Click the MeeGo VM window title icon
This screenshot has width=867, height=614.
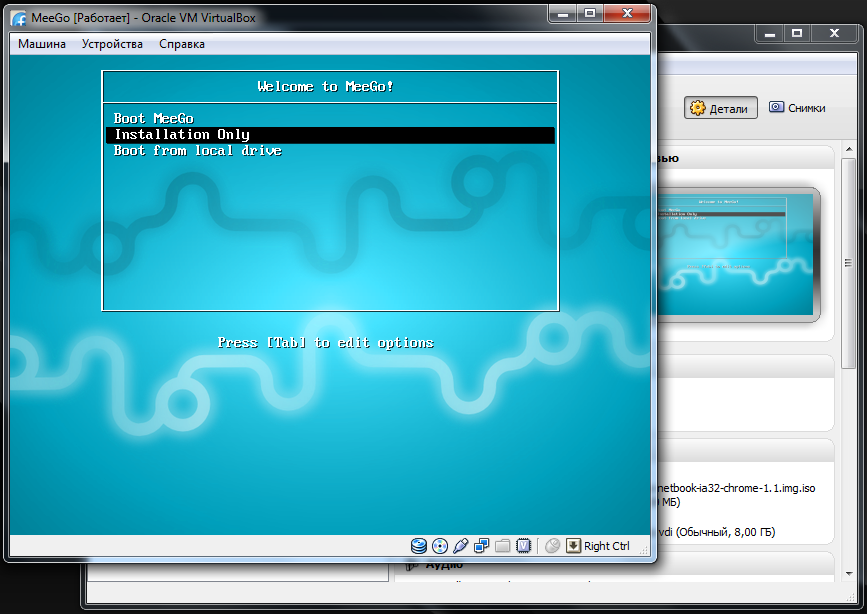pos(19,18)
